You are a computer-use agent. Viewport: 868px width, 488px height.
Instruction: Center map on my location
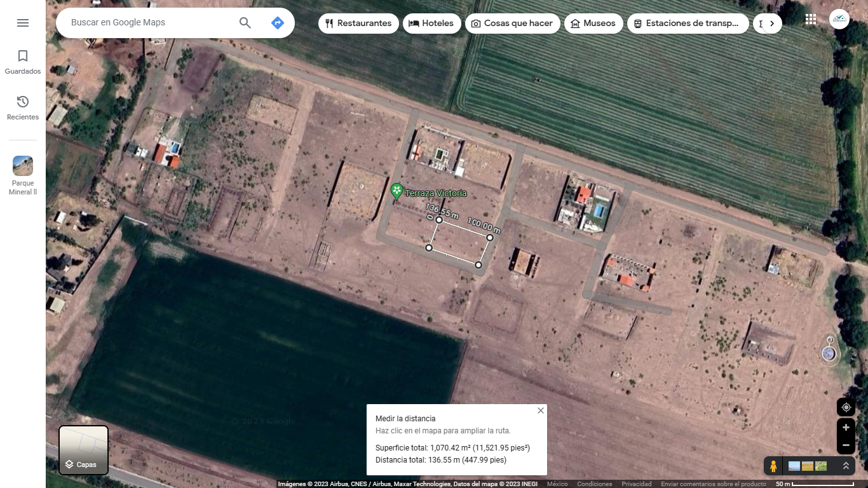[846, 407]
